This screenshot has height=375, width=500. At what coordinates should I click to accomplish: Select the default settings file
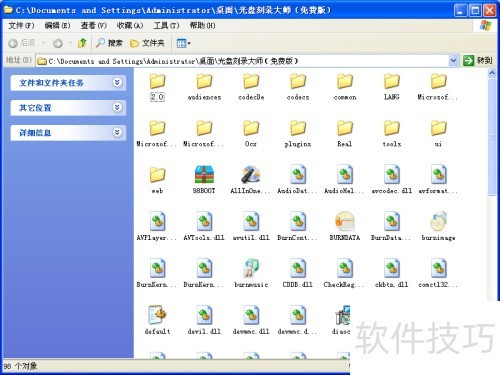pyautogui.click(x=157, y=321)
